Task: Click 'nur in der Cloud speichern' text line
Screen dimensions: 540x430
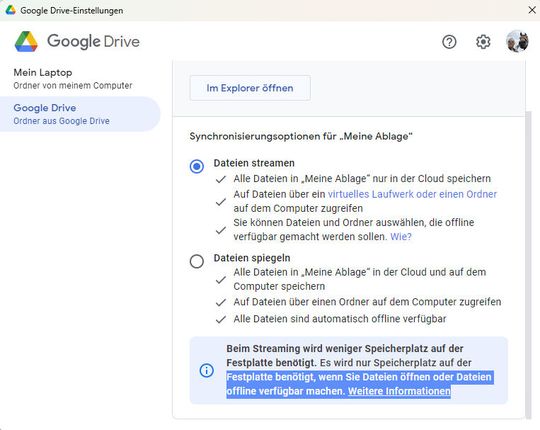Action: click(x=362, y=179)
